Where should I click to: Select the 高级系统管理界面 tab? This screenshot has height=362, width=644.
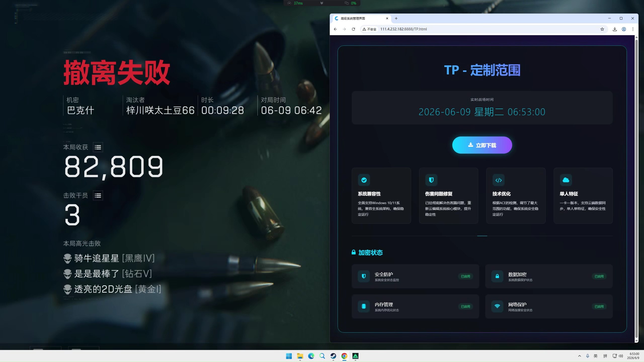pos(362,18)
